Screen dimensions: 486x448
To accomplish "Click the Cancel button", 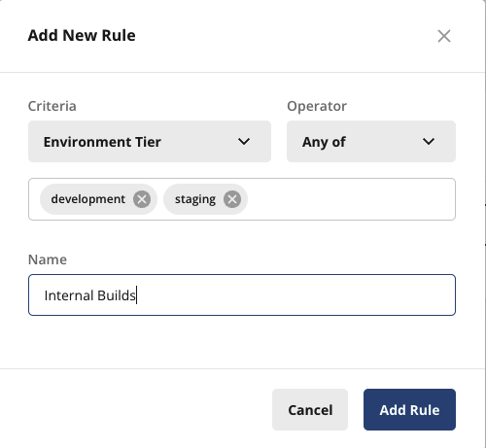I will tap(310, 410).
